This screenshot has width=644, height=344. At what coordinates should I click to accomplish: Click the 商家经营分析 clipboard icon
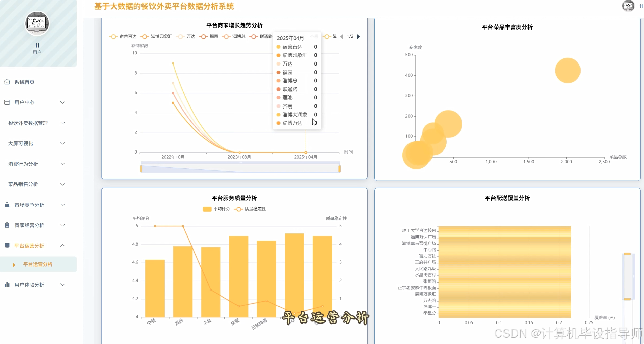(x=7, y=225)
